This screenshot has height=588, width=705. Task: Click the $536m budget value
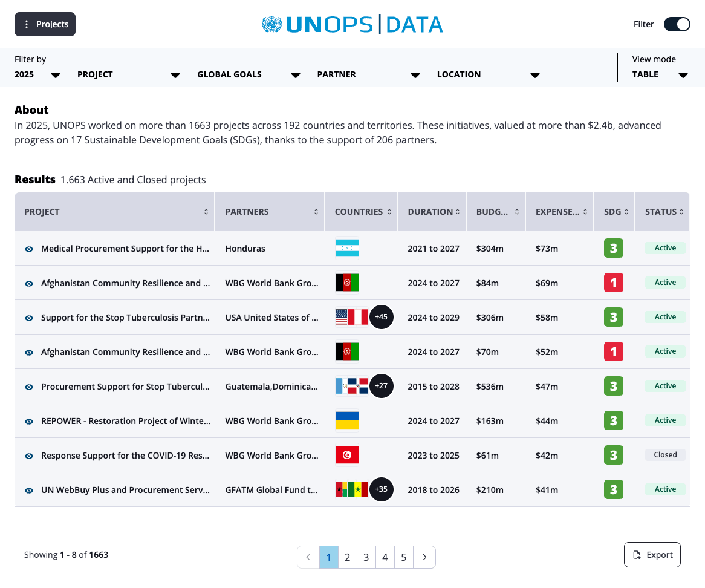[490, 387]
